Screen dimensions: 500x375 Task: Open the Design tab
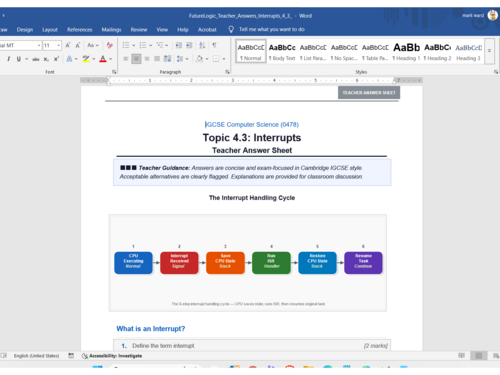(25, 29)
